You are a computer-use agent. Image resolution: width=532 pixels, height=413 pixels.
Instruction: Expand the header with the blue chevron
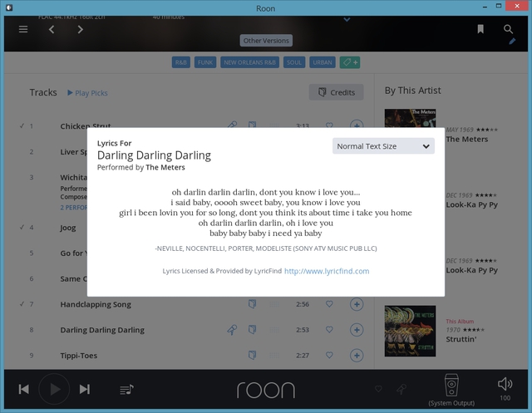tap(347, 20)
